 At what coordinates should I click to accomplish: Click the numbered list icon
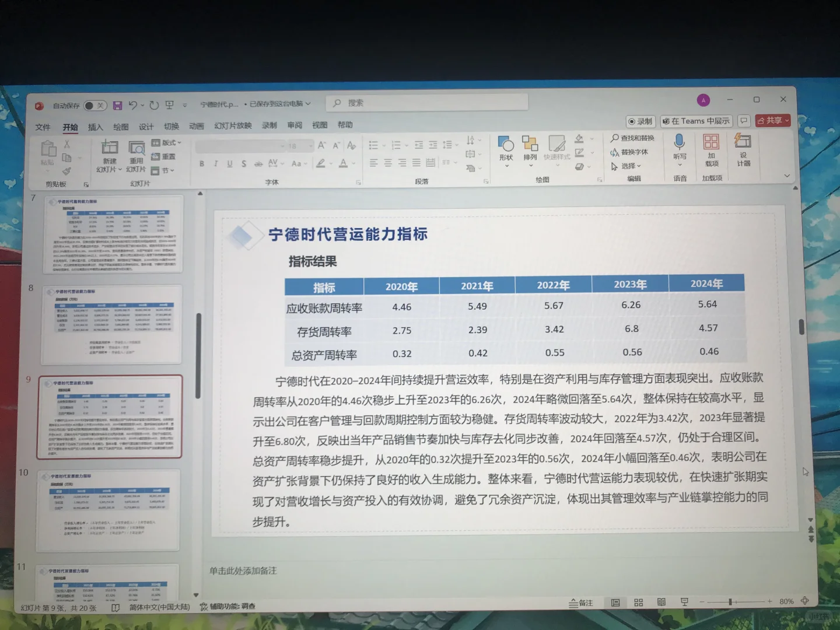396,145
